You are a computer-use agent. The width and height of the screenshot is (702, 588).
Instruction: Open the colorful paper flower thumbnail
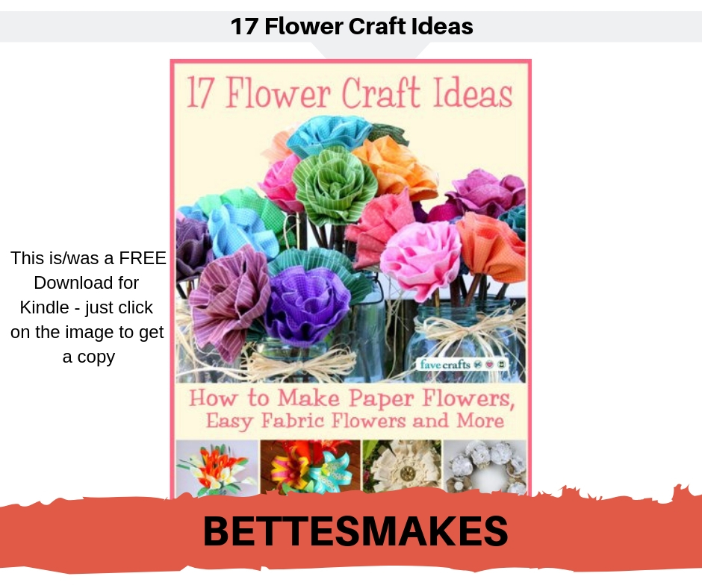[x=310, y=466]
